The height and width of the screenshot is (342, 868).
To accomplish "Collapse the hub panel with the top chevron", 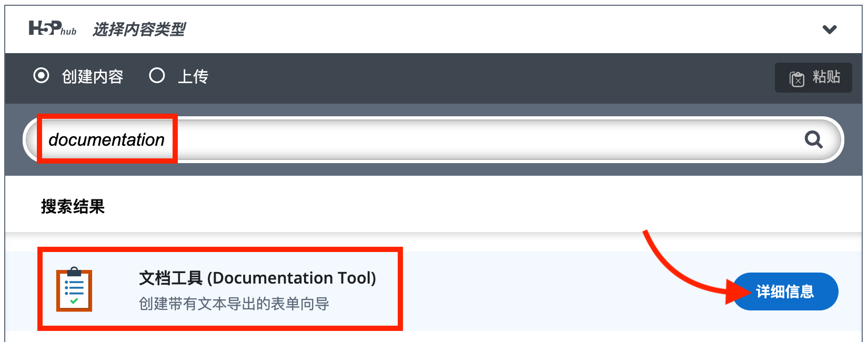I will 830,29.
